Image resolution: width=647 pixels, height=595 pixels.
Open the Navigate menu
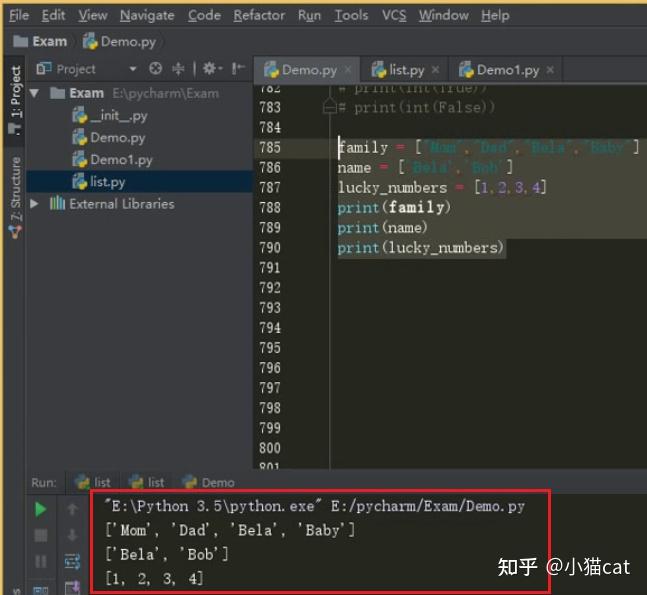click(147, 15)
